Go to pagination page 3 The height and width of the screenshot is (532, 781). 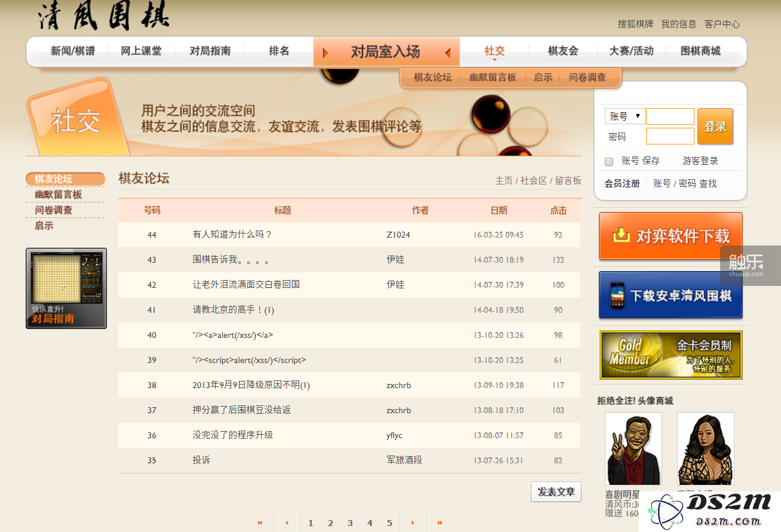click(350, 524)
